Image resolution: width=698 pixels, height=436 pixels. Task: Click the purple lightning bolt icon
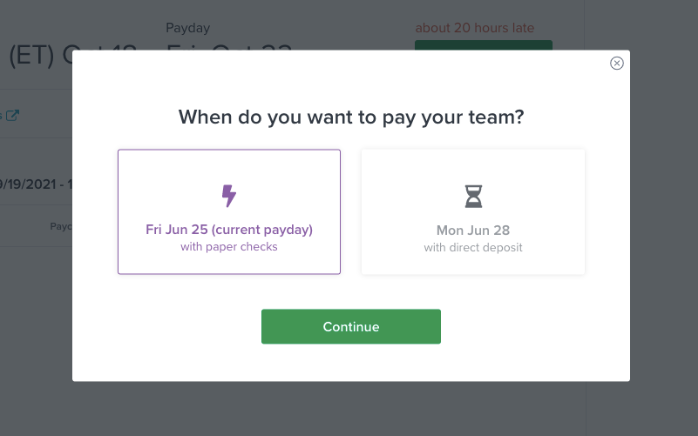pyautogui.click(x=229, y=195)
